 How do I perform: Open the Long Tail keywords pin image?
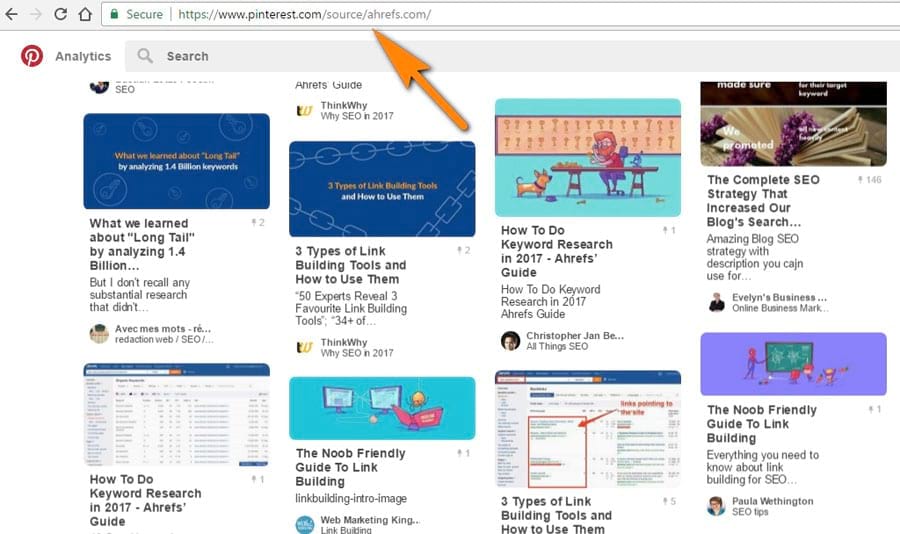click(x=176, y=161)
